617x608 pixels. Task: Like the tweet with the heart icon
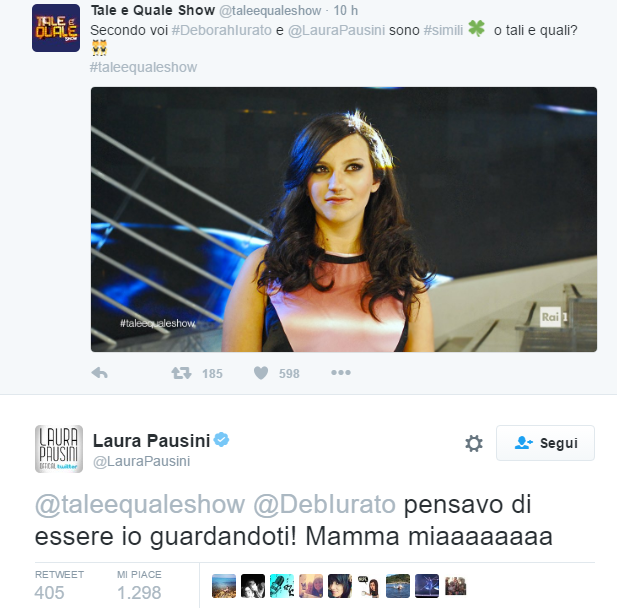tap(261, 373)
